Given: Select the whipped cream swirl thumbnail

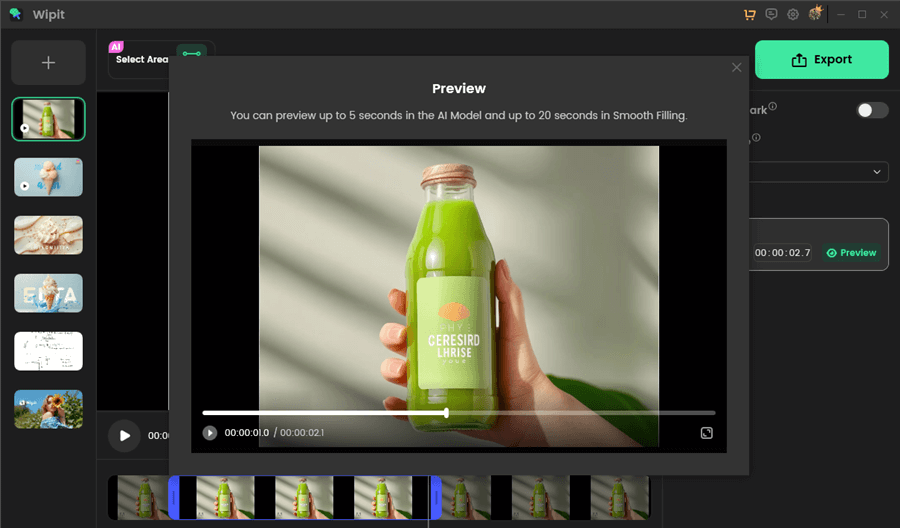Looking at the screenshot, I should pyautogui.click(x=48, y=235).
